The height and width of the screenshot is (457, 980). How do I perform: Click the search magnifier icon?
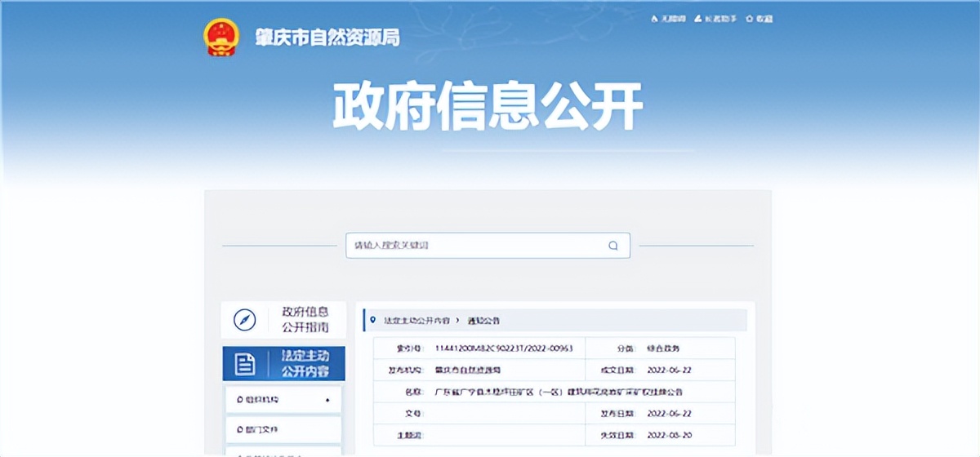(613, 246)
